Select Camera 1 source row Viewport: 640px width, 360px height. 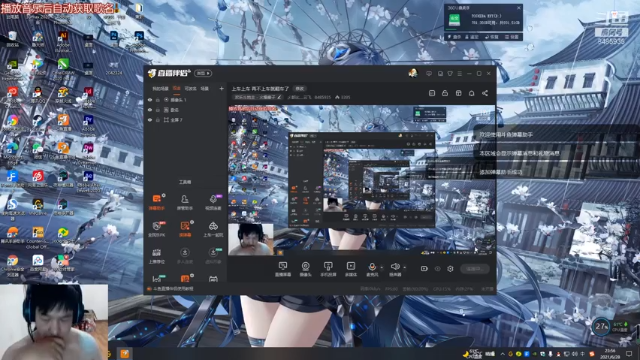coord(186,100)
